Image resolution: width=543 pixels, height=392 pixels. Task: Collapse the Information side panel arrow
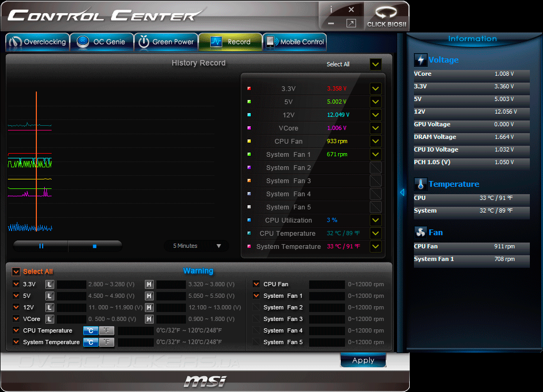(x=402, y=193)
